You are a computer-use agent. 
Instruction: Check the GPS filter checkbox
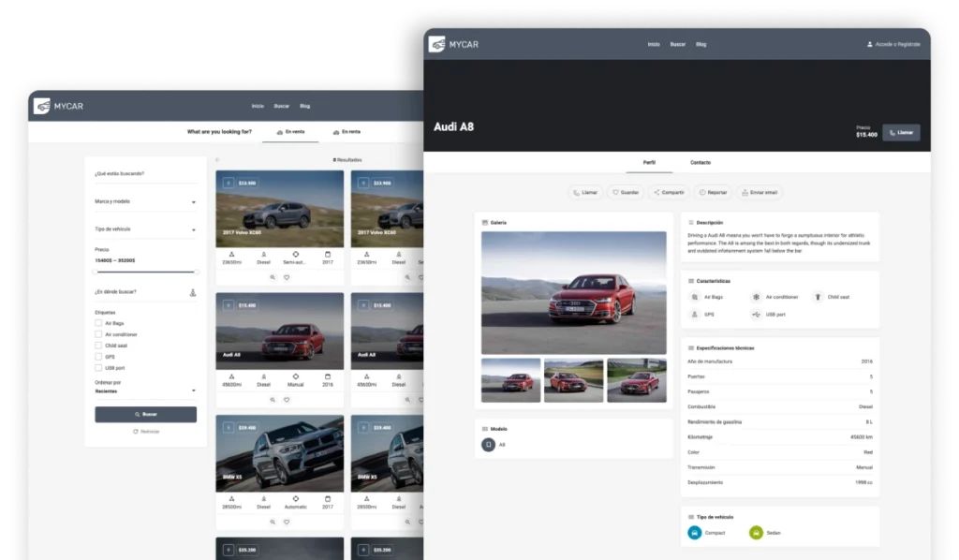pyautogui.click(x=98, y=357)
